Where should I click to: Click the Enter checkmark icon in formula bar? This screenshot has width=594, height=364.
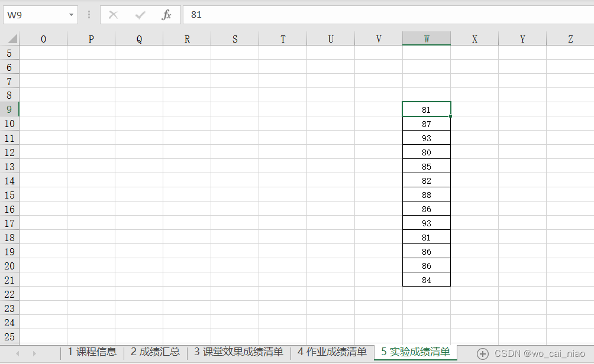click(140, 15)
